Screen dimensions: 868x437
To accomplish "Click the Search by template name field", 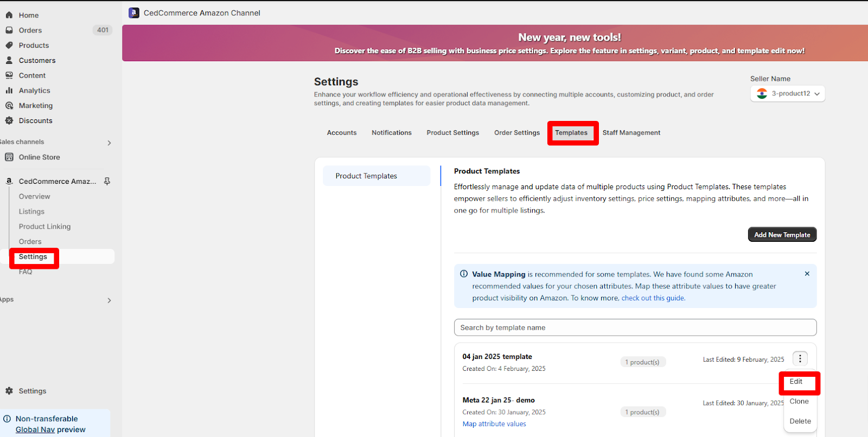I will pyautogui.click(x=635, y=327).
